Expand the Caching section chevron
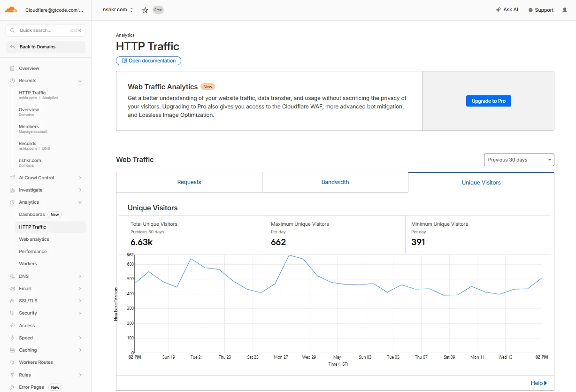This screenshot has height=392, width=576. pos(80,350)
